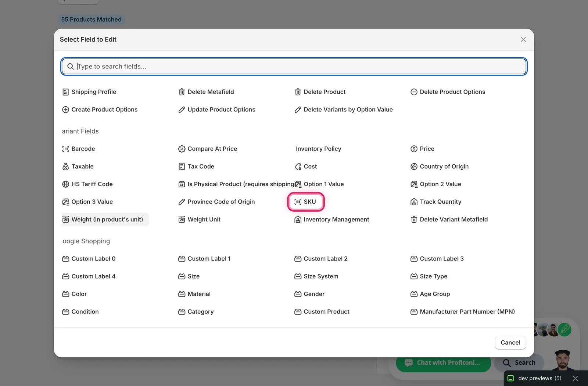The image size is (588, 386).
Task: Click the Search button in background page
Action: [519, 363]
